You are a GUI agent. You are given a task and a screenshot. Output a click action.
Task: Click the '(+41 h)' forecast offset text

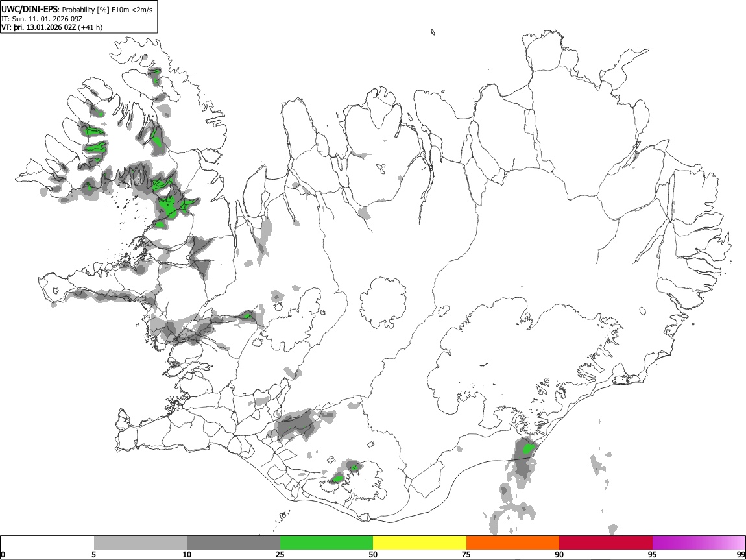(90, 27)
